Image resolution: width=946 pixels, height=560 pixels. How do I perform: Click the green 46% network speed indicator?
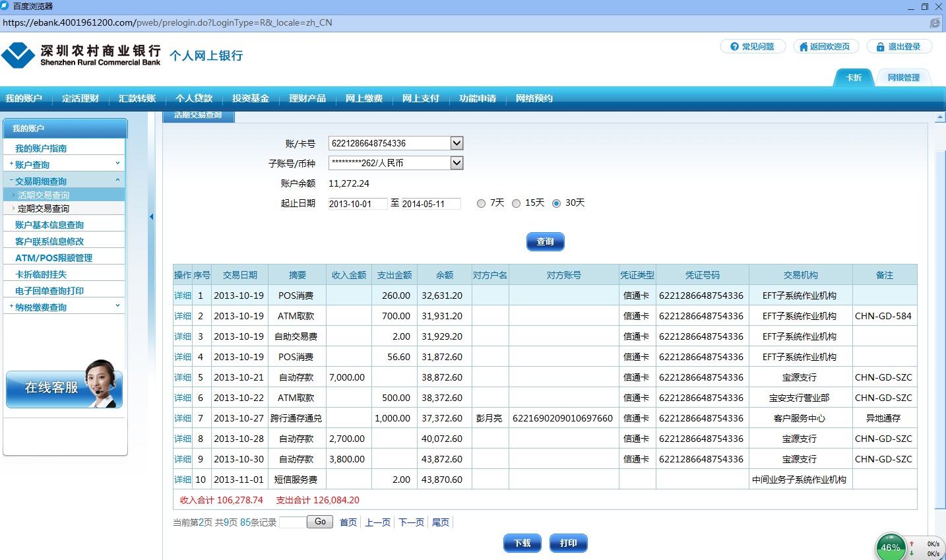(x=891, y=547)
